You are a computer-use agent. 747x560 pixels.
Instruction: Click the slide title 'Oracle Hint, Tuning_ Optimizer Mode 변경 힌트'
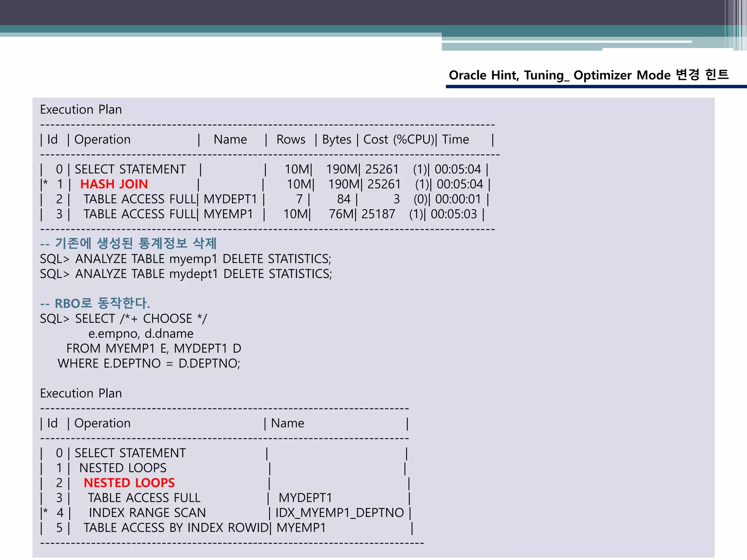589,75
